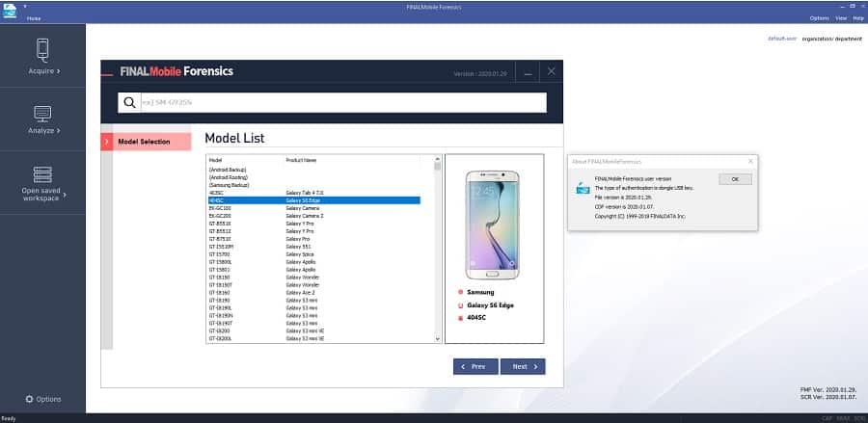Open the Acquire phone icon in sidebar
The height and width of the screenshot is (423, 868).
point(42,50)
